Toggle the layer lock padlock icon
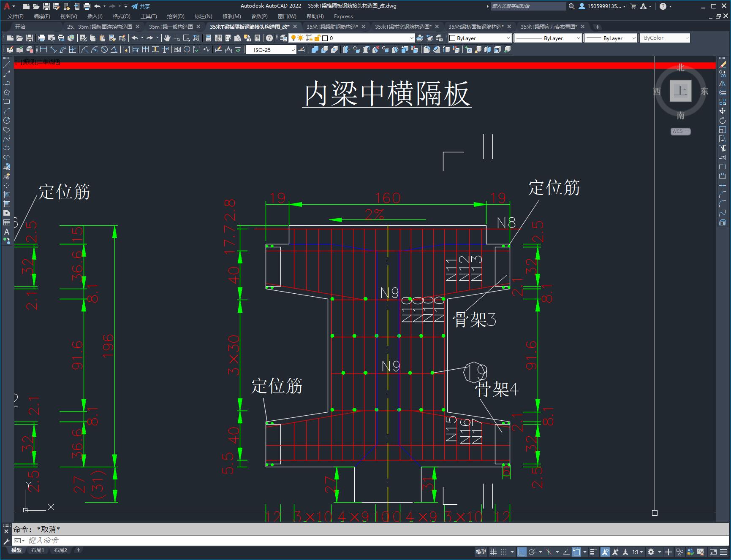 pyautogui.click(x=317, y=38)
